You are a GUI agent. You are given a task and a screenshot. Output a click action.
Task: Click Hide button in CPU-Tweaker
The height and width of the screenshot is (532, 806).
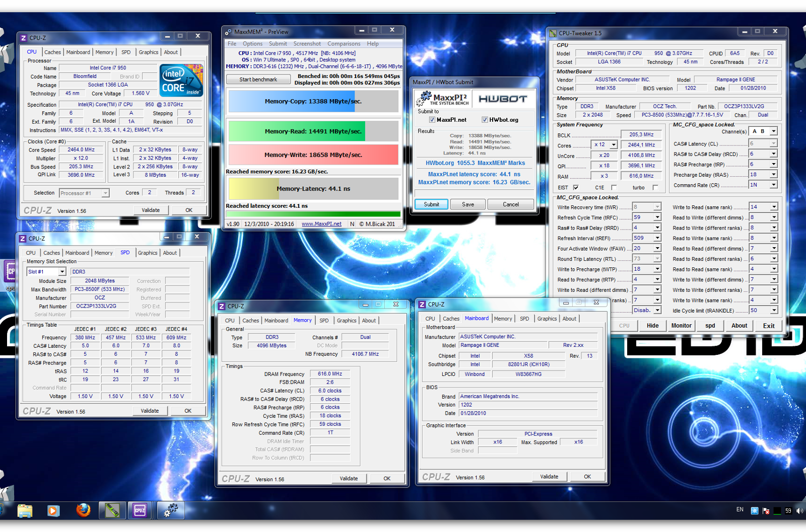point(653,326)
